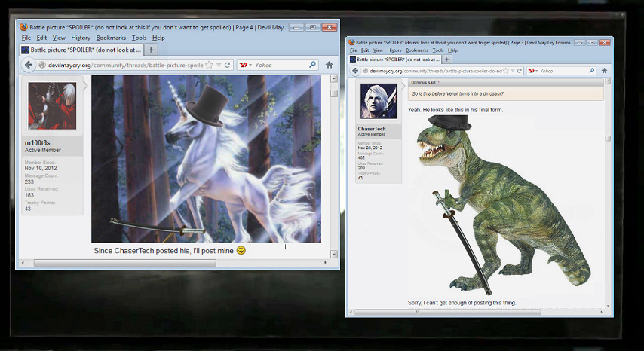
Task: Click scroll down arrow in right window
Action: [608, 306]
